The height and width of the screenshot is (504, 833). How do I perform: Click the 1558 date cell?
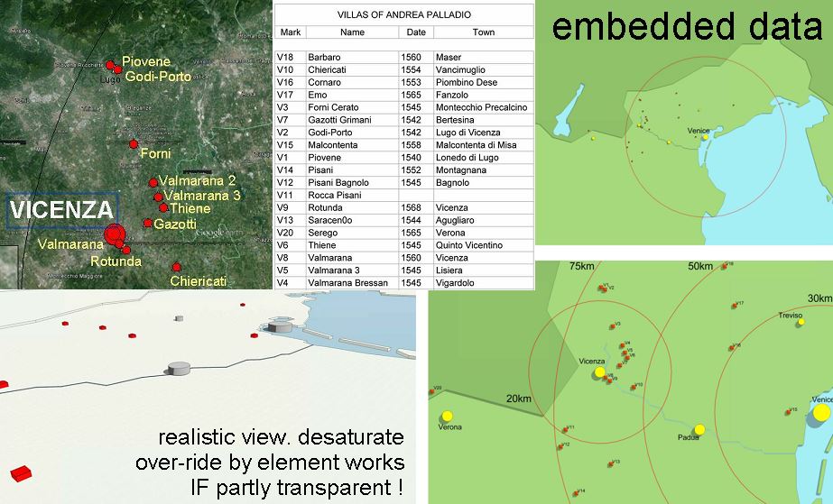[416, 145]
